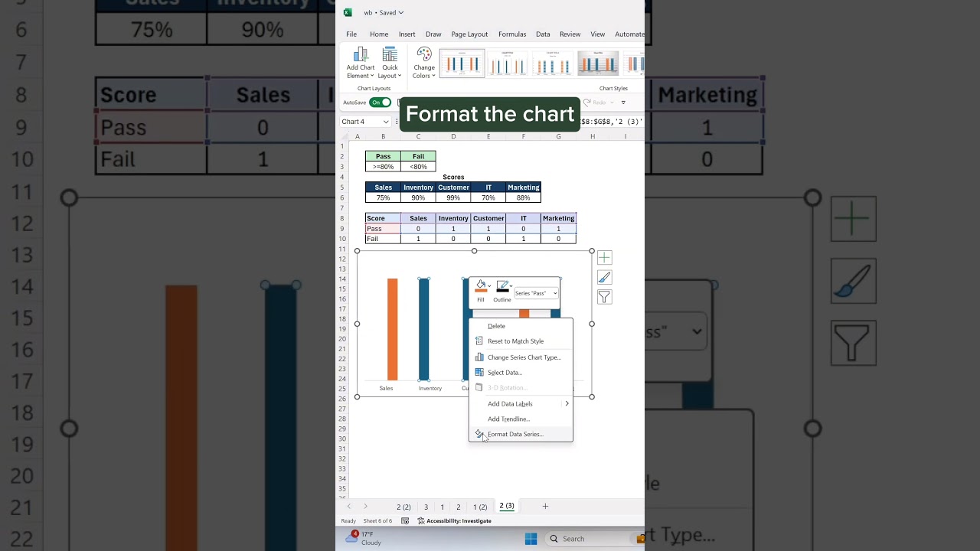Open the Formulas ribbon tab
The image size is (980, 551).
click(x=512, y=34)
